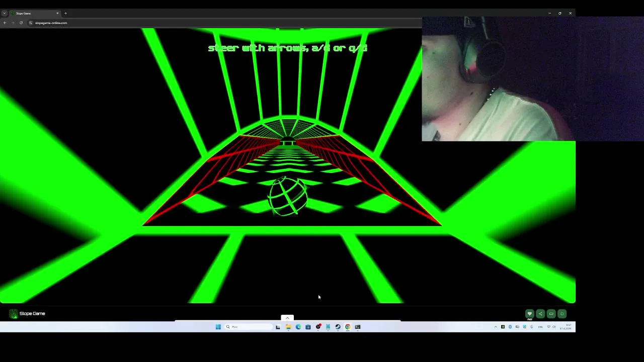Open the tab search dropdown arrow

[x=5, y=13]
